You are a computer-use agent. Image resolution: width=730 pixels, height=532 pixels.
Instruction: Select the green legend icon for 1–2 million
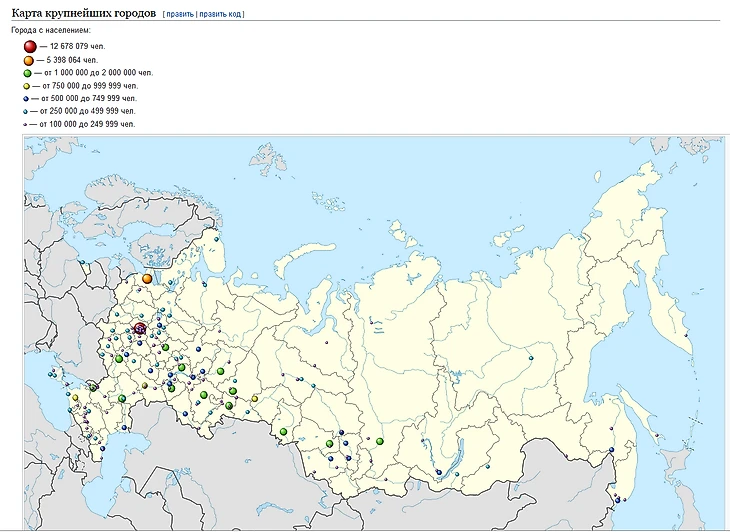tap(29, 73)
